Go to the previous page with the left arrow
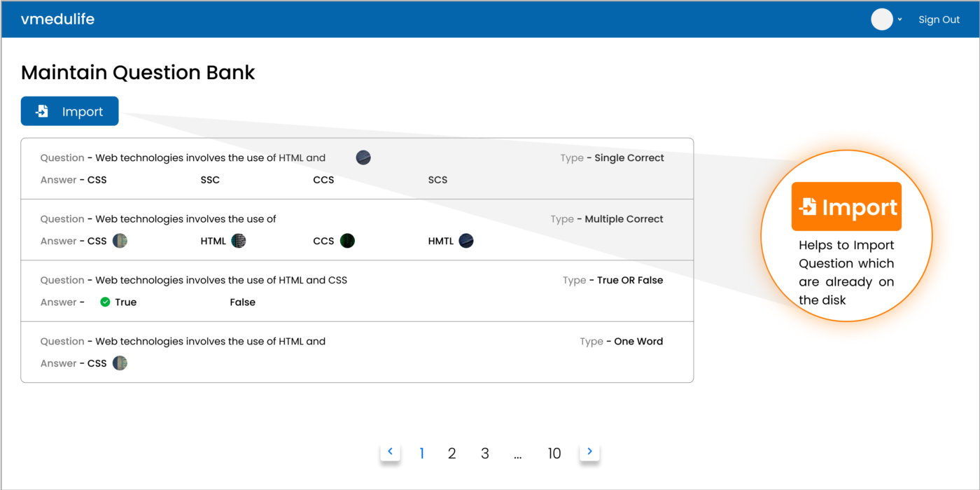 (391, 452)
